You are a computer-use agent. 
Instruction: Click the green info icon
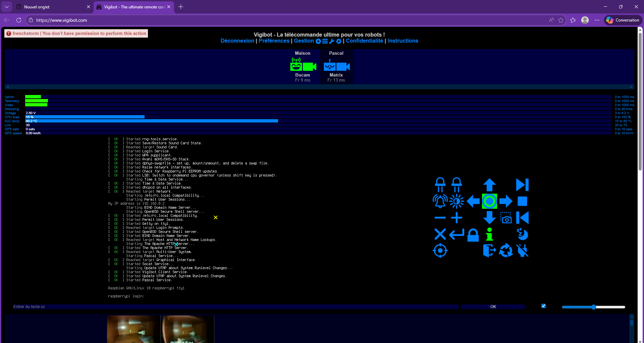489,234
